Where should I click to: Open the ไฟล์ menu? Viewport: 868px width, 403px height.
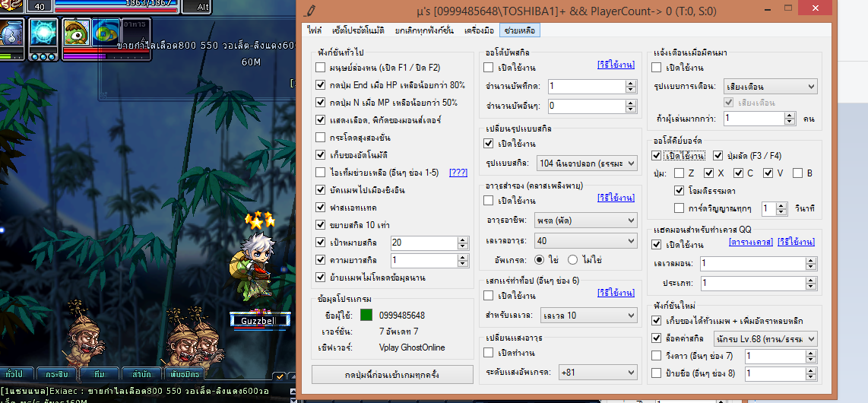point(315,30)
